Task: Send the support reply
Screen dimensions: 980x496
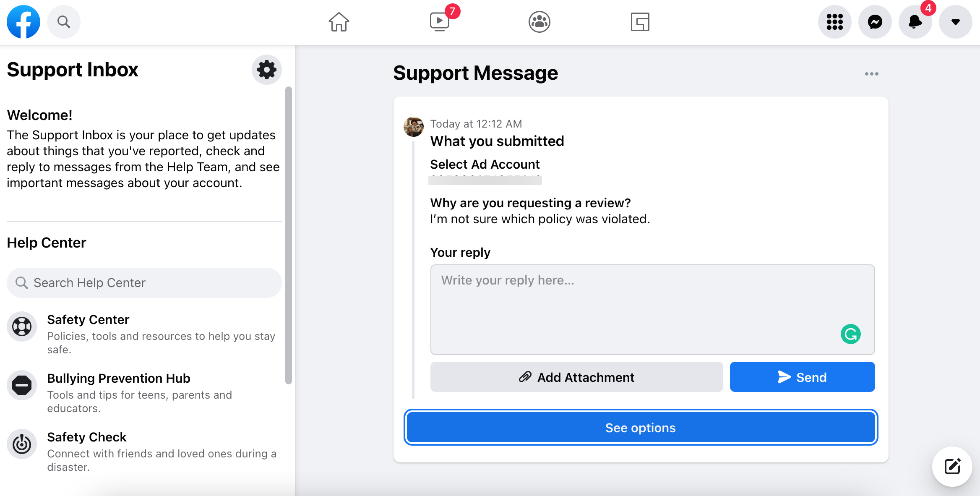Action: 802,377
